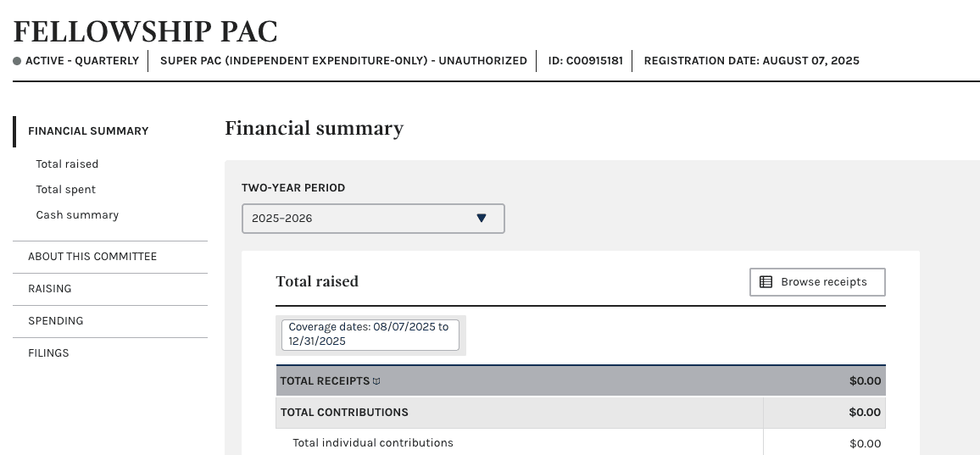The width and height of the screenshot is (980, 455).
Task: Click the Fellowship PAC page title
Action: [x=146, y=31]
